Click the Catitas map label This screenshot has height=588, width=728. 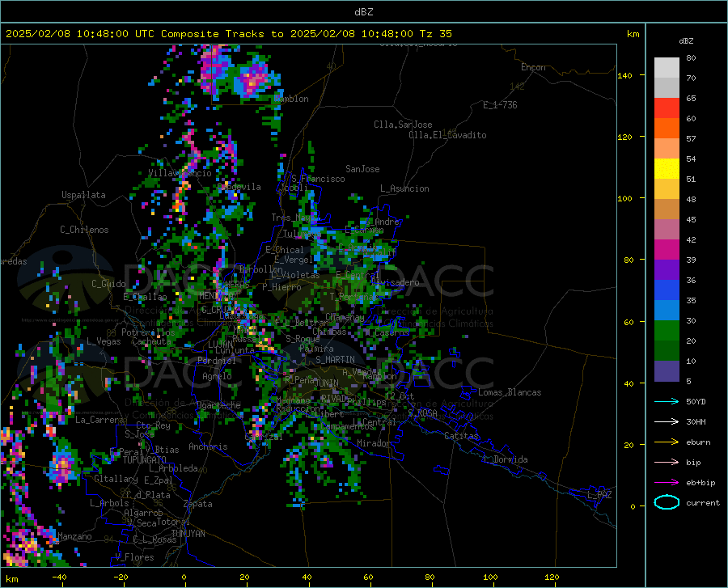[461, 436]
